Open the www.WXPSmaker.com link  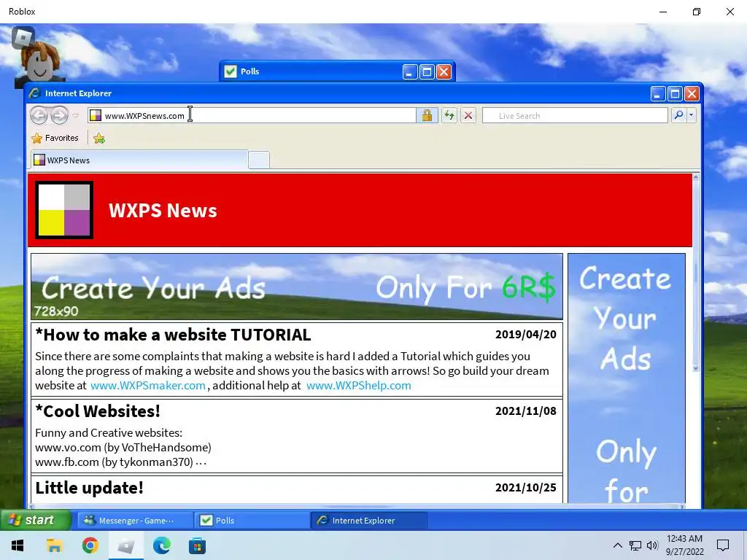(147, 385)
